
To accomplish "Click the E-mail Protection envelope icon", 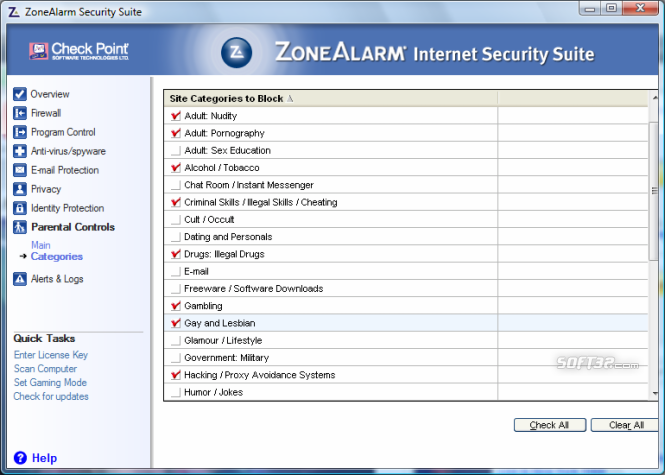I will [x=20, y=170].
